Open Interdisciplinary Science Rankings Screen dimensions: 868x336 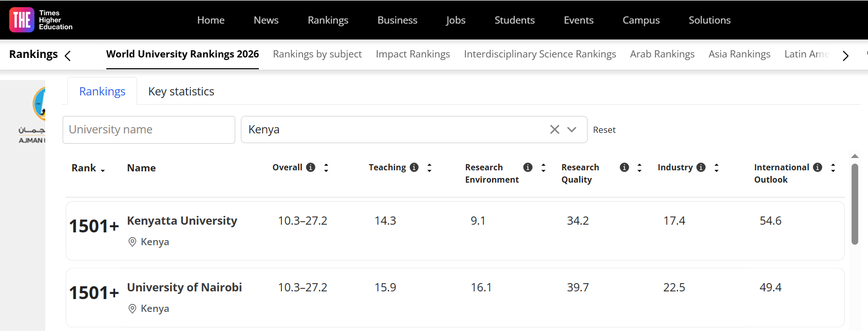(x=540, y=54)
